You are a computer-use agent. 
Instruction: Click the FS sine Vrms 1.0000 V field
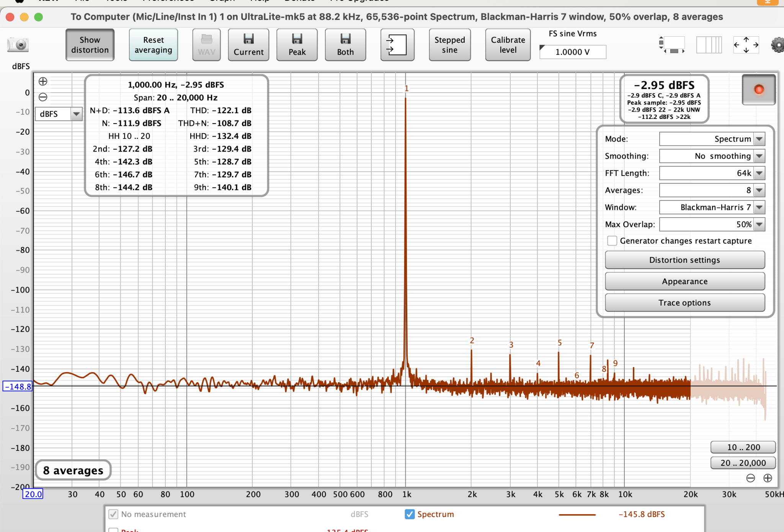coord(573,52)
